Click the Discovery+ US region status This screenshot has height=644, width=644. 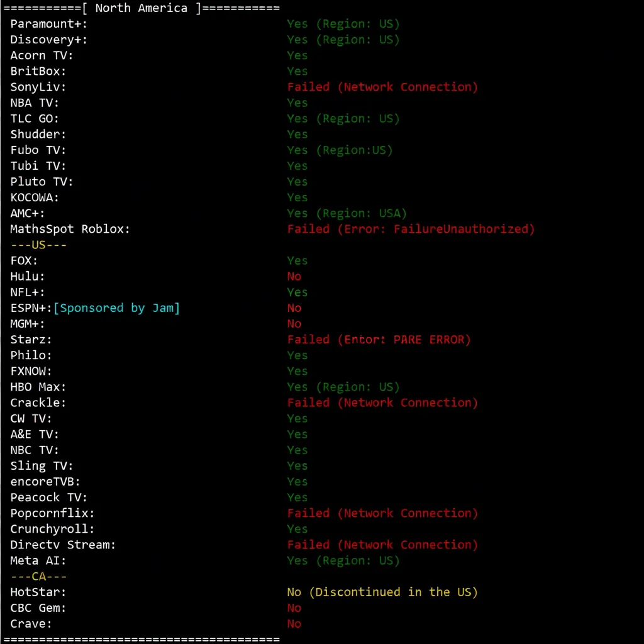coord(343,40)
